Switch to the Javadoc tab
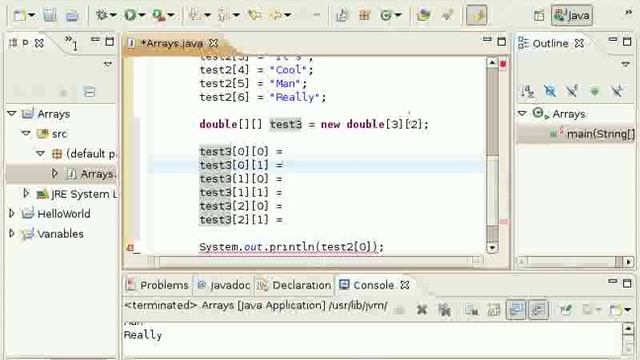The width and height of the screenshot is (640, 360). click(x=224, y=285)
